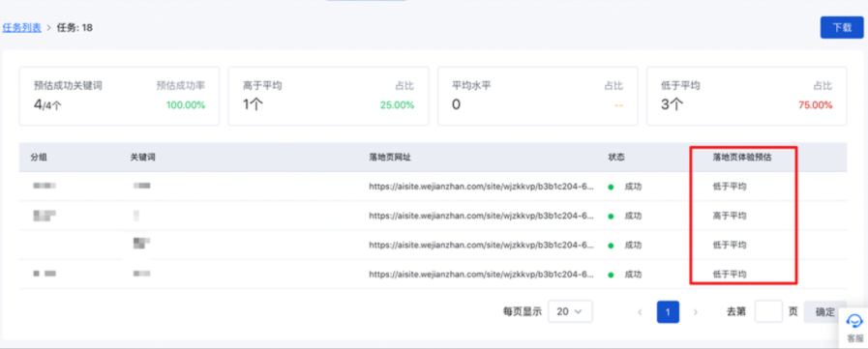Screen dimensions: 868x349
Task: Click the green status dot in last row
Action: point(611,275)
